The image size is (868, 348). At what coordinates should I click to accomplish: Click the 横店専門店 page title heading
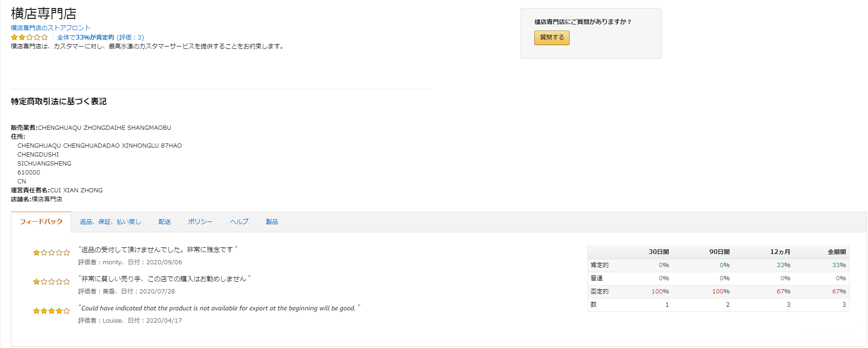(43, 14)
